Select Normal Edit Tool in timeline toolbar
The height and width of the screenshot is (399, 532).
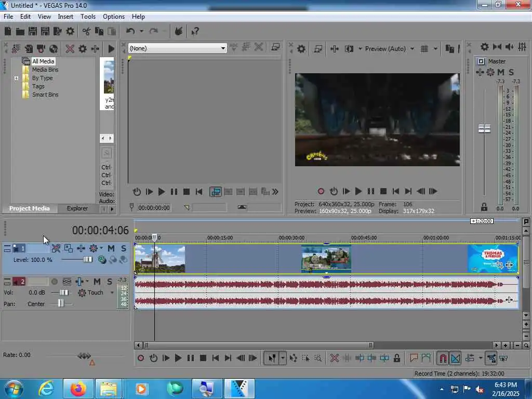click(272, 358)
